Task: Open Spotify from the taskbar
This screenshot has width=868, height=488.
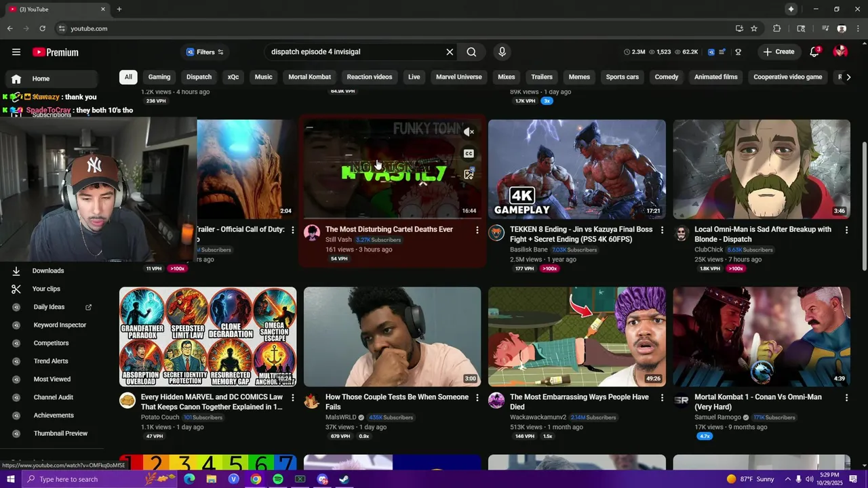Action: [x=278, y=479]
